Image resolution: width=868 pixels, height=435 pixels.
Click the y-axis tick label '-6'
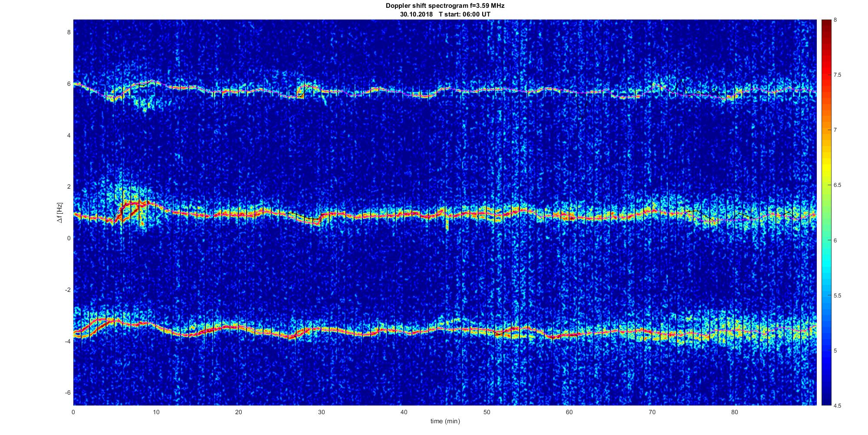coord(68,393)
